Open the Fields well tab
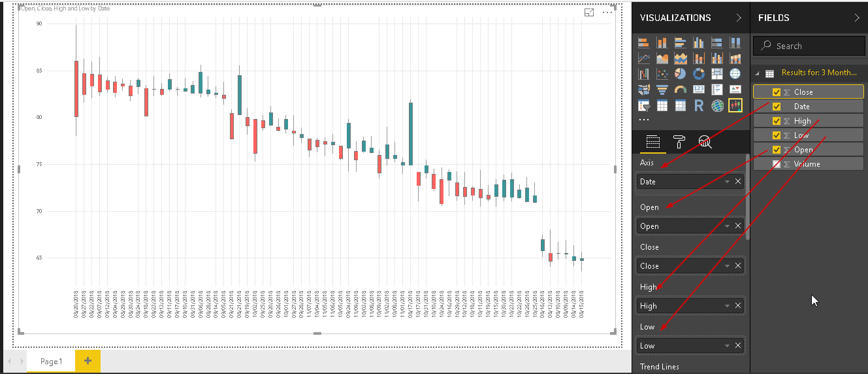868x374 pixels. tap(653, 141)
